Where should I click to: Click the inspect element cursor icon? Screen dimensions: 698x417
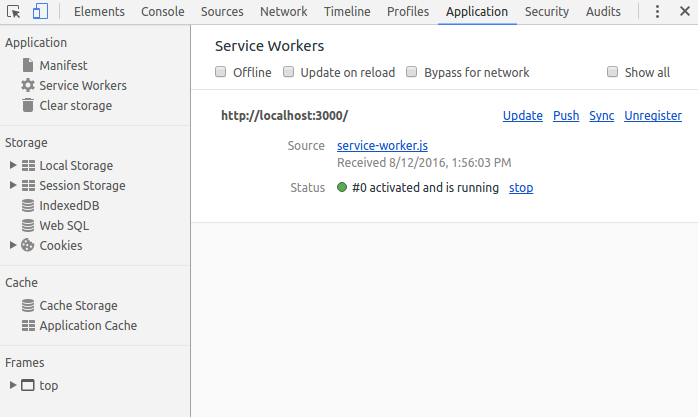[14, 12]
